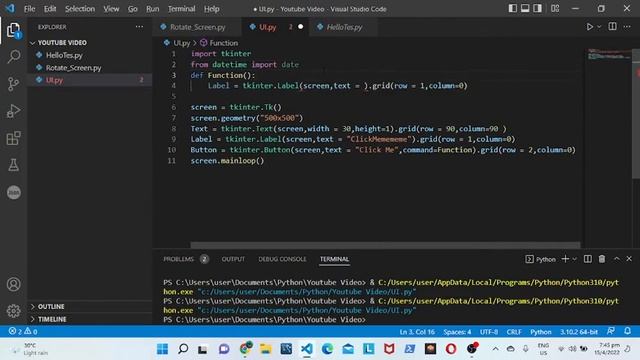Show the Debug Console tab

click(282, 259)
